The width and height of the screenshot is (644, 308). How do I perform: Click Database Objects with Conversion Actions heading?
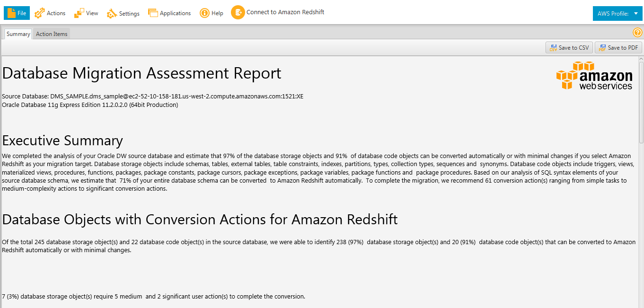(x=200, y=220)
